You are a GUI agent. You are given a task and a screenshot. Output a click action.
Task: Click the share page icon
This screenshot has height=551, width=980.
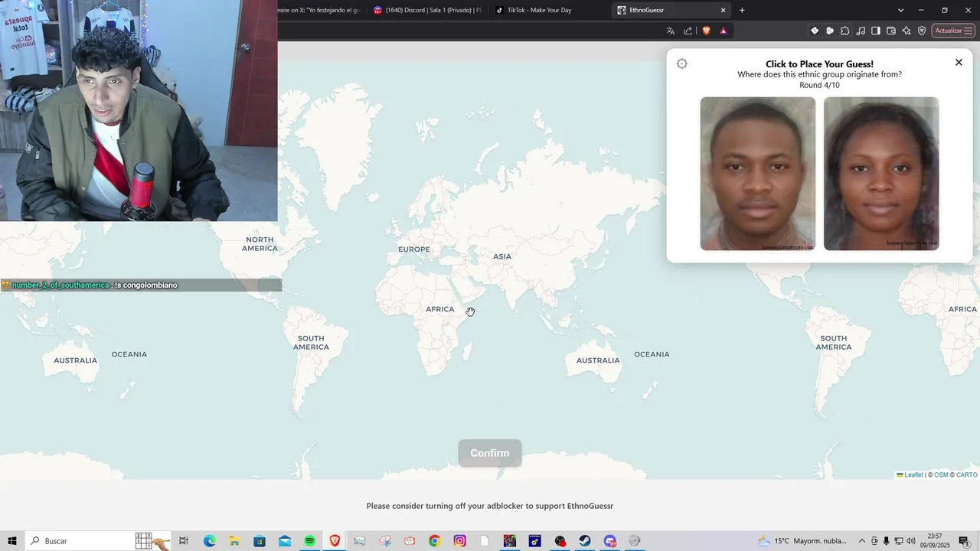click(x=688, y=31)
